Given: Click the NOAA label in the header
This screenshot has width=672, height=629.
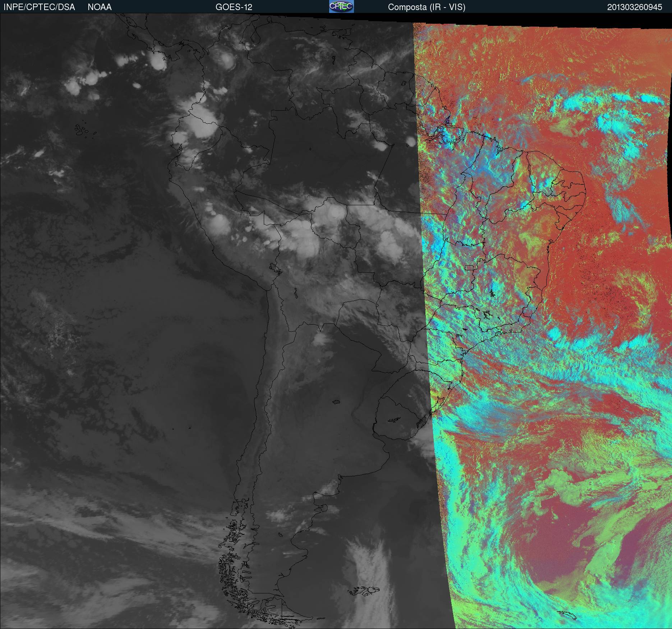Looking at the screenshot, I should (x=100, y=7).
